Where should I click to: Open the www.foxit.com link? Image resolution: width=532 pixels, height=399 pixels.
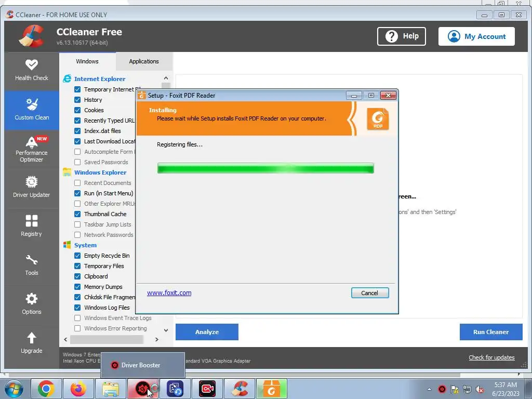[169, 293]
